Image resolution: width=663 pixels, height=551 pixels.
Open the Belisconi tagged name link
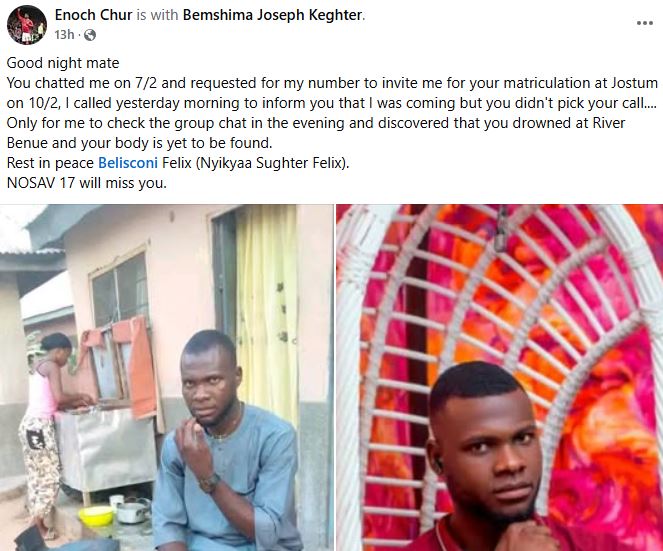(130, 162)
